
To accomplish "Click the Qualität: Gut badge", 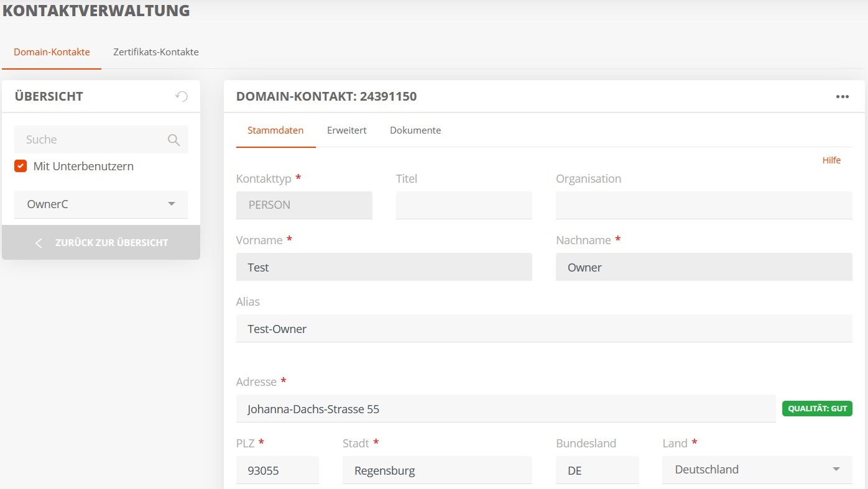I will point(817,408).
